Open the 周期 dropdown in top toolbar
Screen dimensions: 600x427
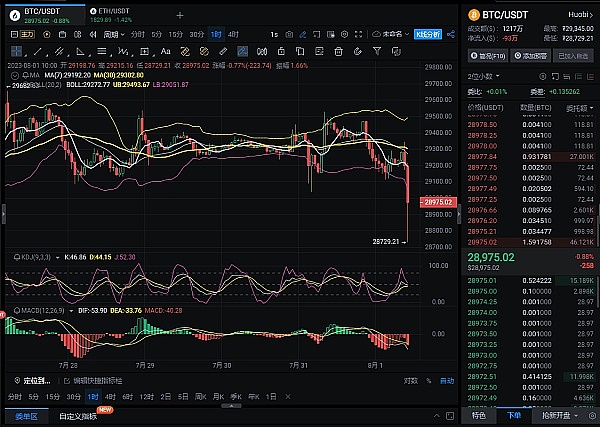point(111,34)
